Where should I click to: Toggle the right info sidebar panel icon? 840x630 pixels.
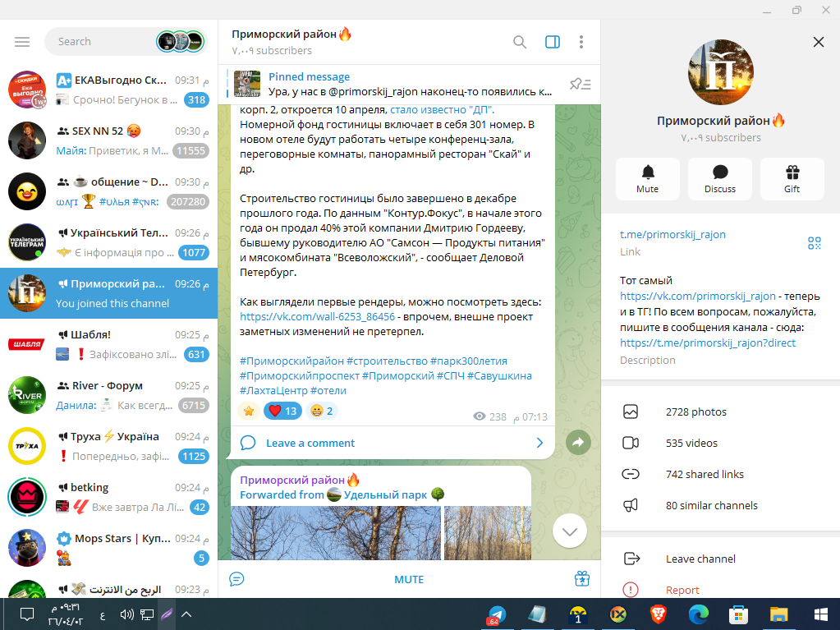click(x=553, y=42)
